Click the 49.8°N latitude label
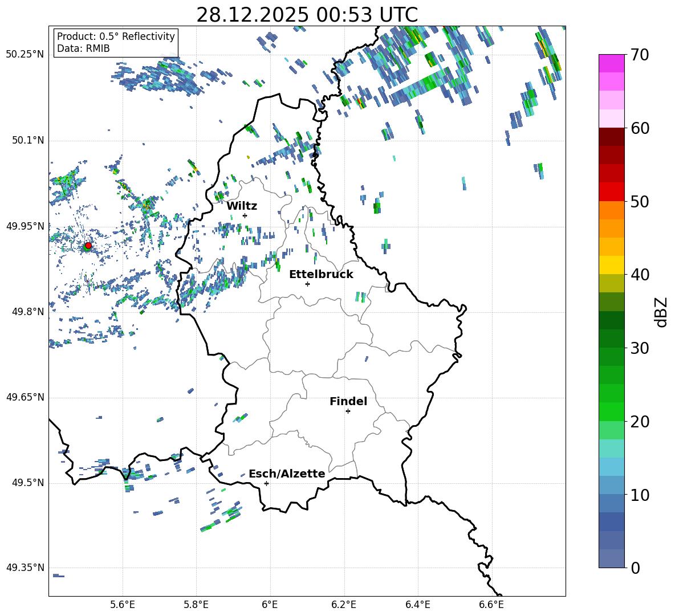The width and height of the screenshot is (675, 616). point(27,312)
